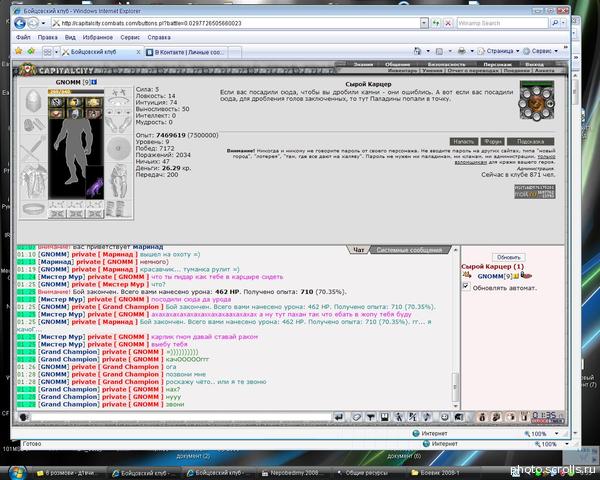The image size is (600, 480).
Task: Click the chat scrollbar
Action: tap(455, 328)
